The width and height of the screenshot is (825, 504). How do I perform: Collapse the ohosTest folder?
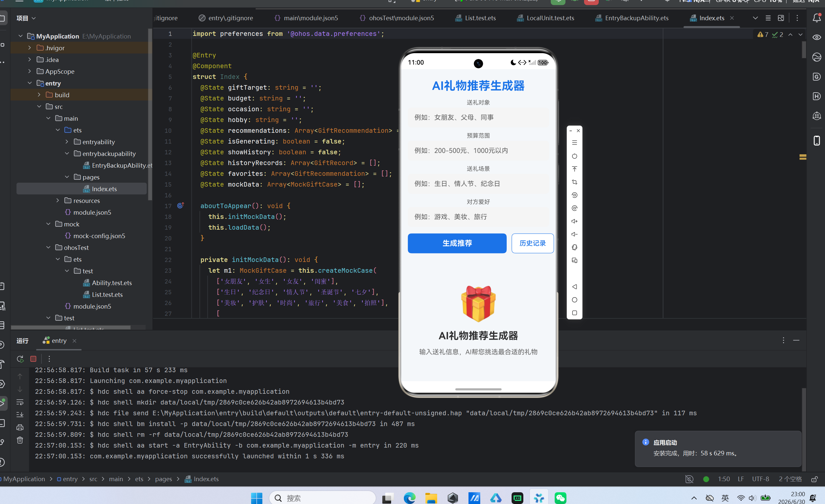click(49, 247)
